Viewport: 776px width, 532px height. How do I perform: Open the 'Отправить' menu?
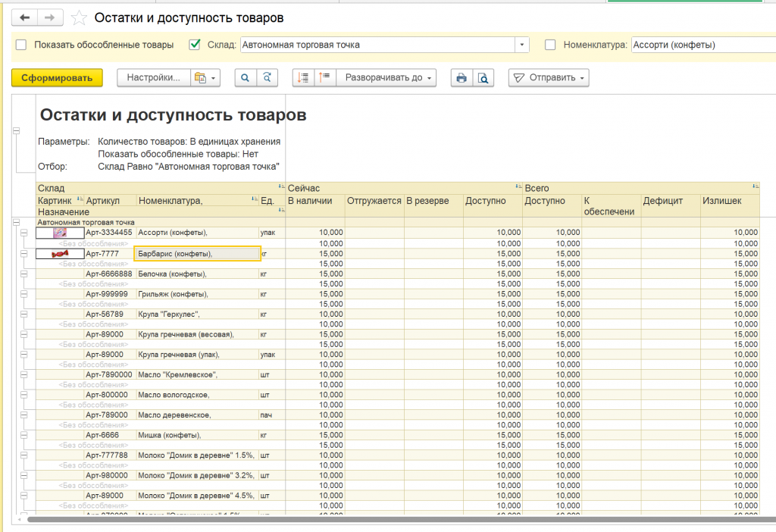pyautogui.click(x=549, y=78)
